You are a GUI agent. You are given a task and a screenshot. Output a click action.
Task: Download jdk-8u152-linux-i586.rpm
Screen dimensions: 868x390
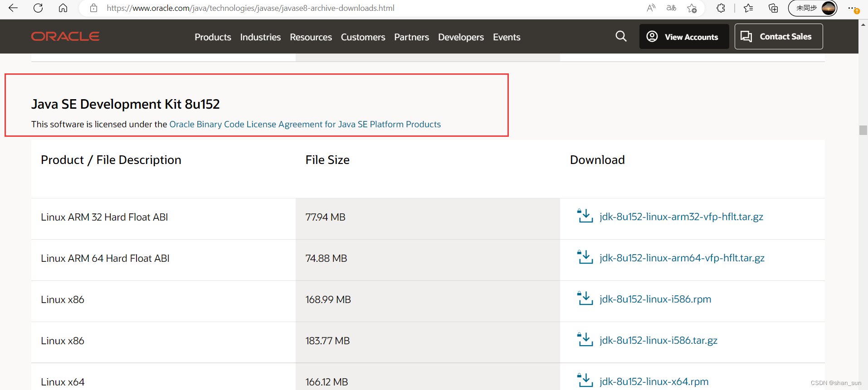(x=655, y=299)
